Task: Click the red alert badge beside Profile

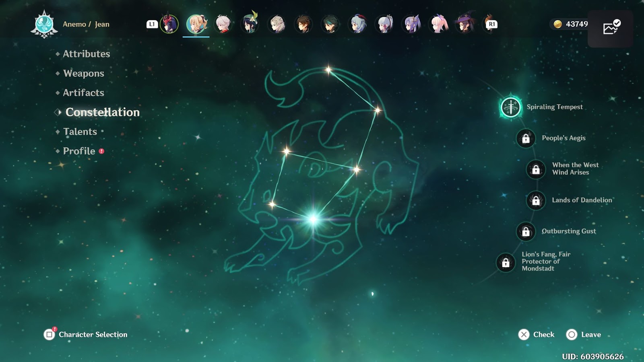Action: click(x=101, y=151)
